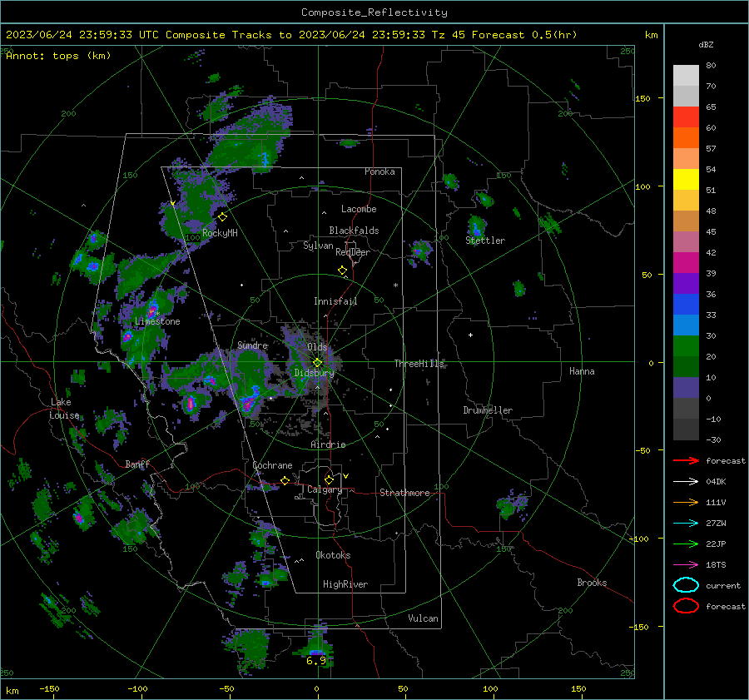Click the 'Sylvan' location label
This screenshot has width=749, height=700.
[x=318, y=246]
